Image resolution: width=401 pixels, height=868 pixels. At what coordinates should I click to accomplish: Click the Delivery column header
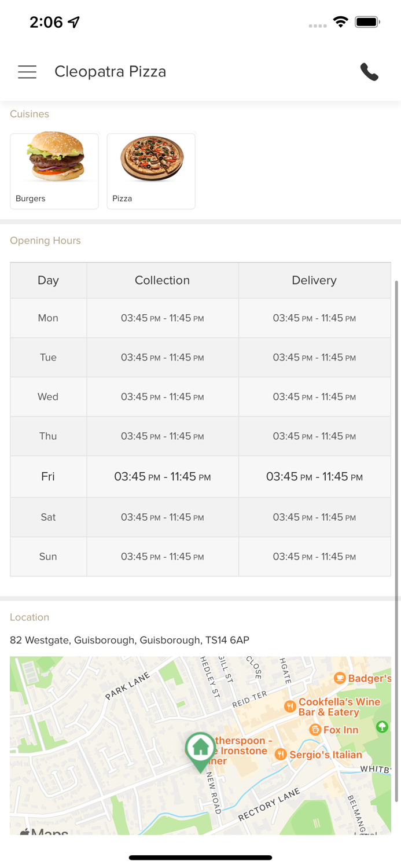(x=314, y=280)
